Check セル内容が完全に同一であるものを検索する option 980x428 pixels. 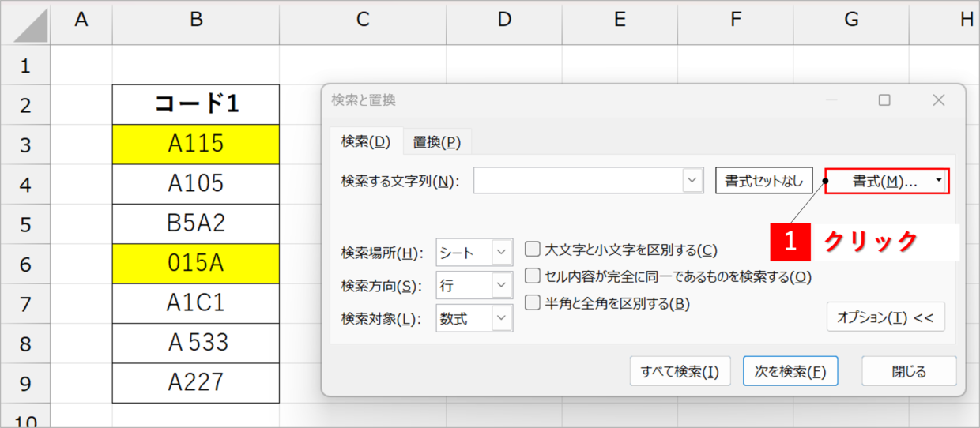(x=533, y=276)
